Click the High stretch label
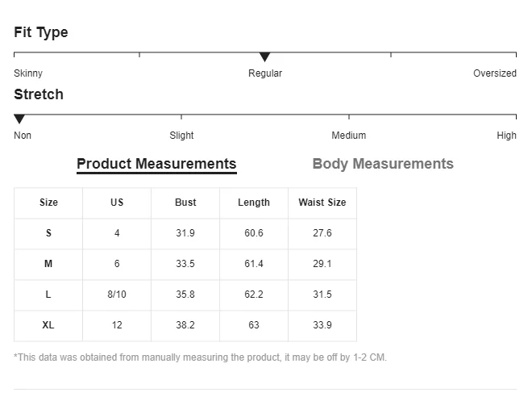The image size is (532, 397). point(506,136)
